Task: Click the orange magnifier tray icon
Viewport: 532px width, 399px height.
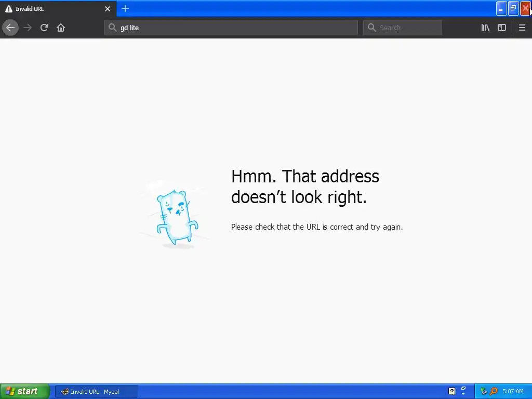Action: pyautogui.click(x=494, y=391)
